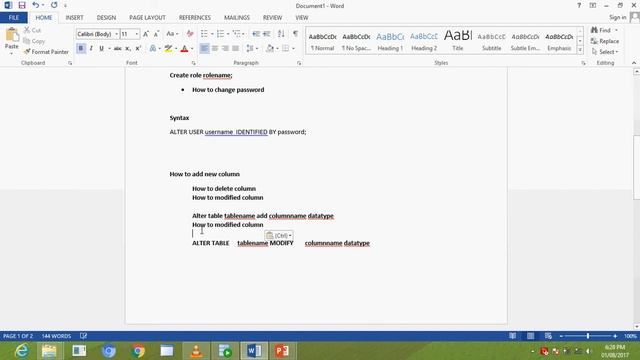Open the Select dropdown in Editing group
Screen dimensions: 640x360
[605, 52]
